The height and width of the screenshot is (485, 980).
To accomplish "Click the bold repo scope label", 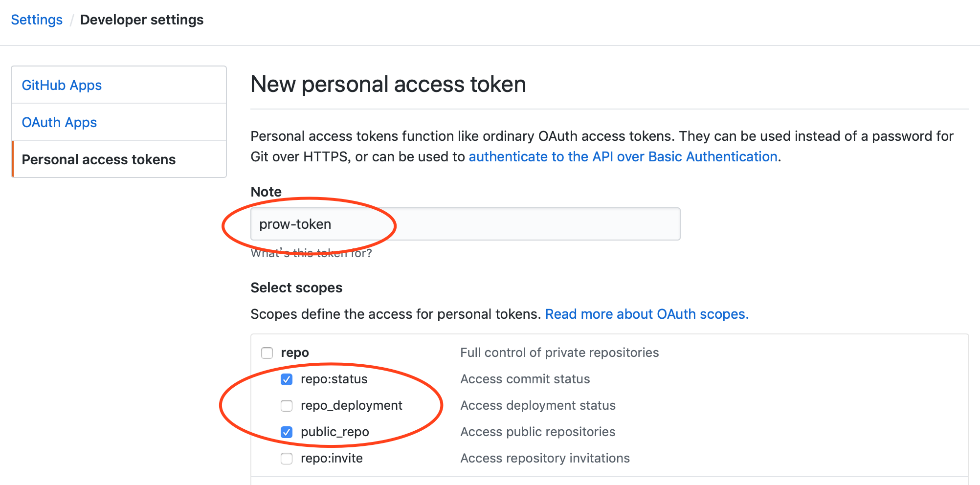I will coord(295,353).
